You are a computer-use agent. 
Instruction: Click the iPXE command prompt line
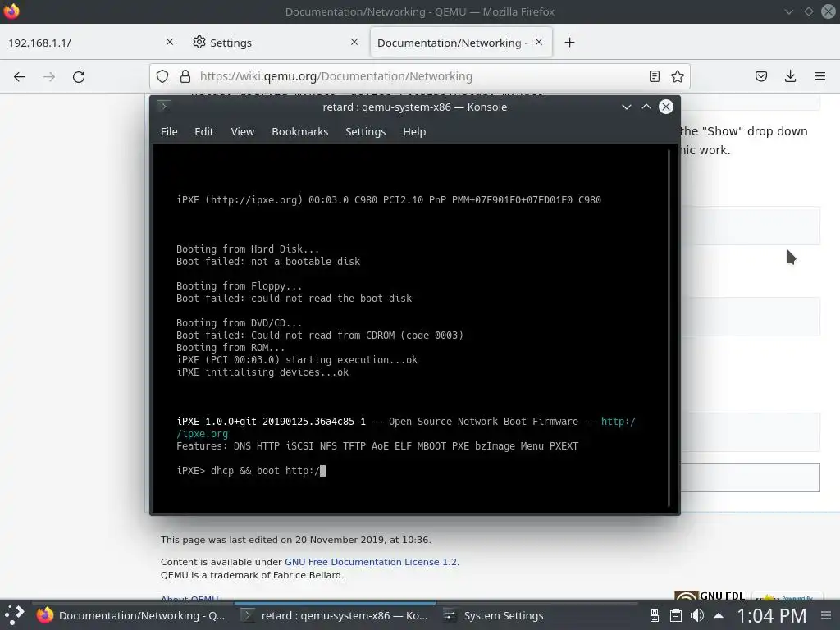pos(251,471)
